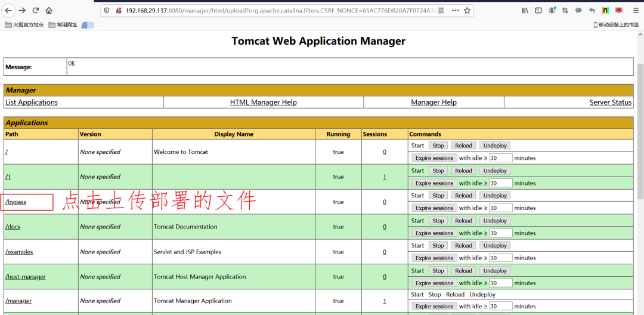Screen dimensions: 644x315
Task: Open the /manager application link
Action: pos(18,301)
